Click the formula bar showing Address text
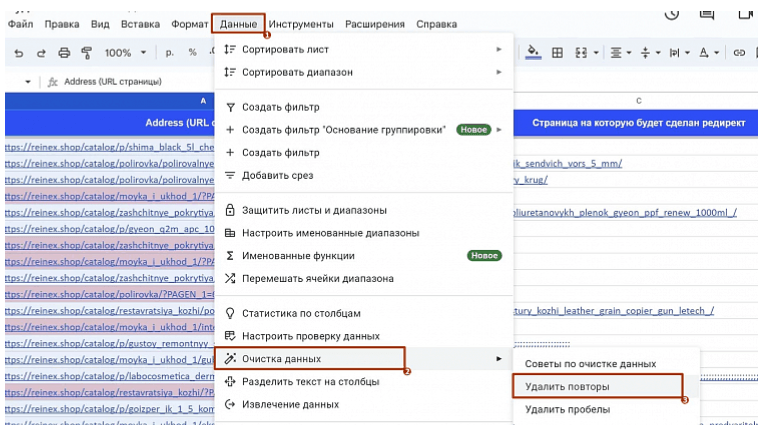769x435 pixels. (x=108, y=82)
